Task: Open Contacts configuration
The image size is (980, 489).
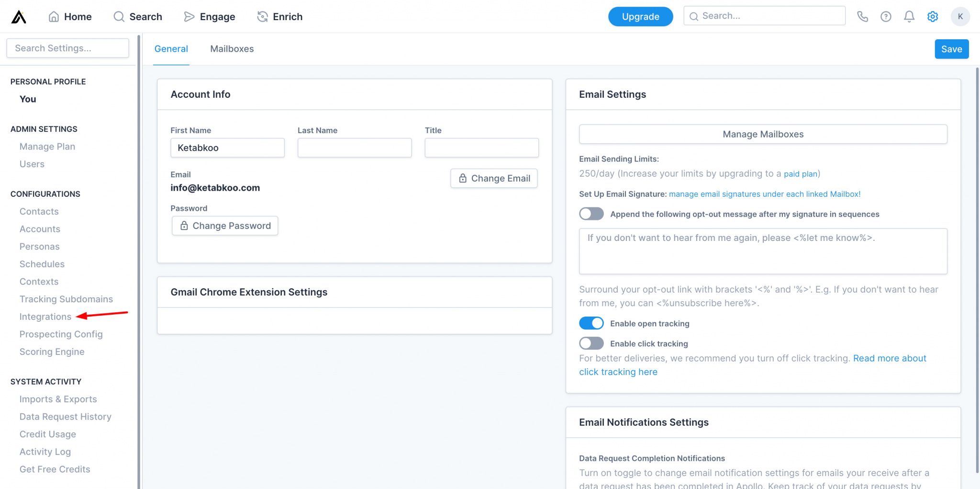Action: point(39,212)
